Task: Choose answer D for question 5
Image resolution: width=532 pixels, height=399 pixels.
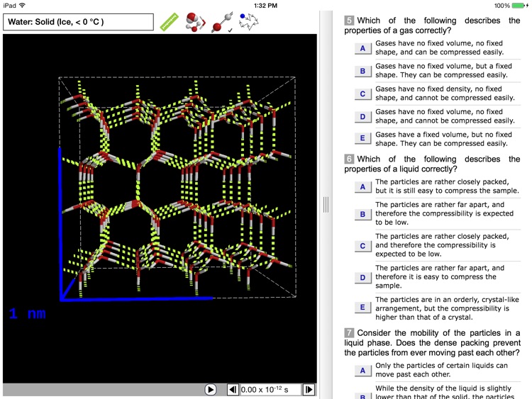Action: pos(362,117)
